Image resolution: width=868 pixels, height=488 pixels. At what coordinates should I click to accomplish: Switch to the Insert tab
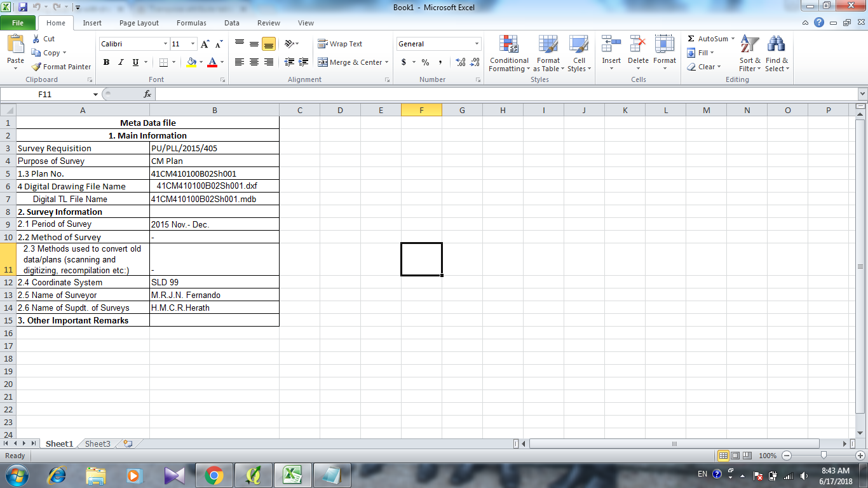92,23
